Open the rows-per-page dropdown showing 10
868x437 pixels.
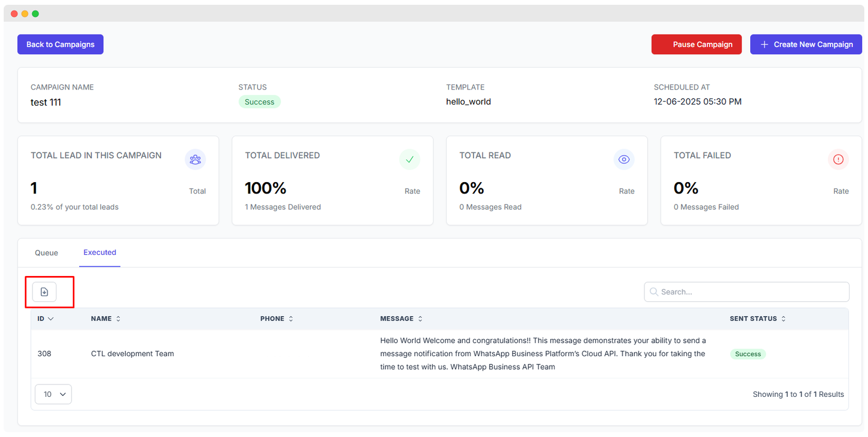(x=53, y=394)
